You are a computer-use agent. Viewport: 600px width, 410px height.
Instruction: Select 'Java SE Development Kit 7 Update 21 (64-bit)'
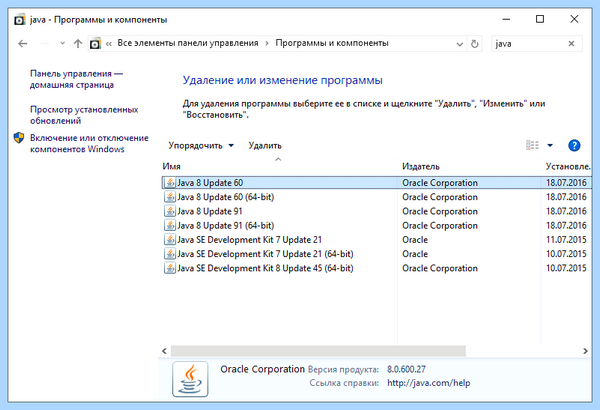tap(265, 254)
